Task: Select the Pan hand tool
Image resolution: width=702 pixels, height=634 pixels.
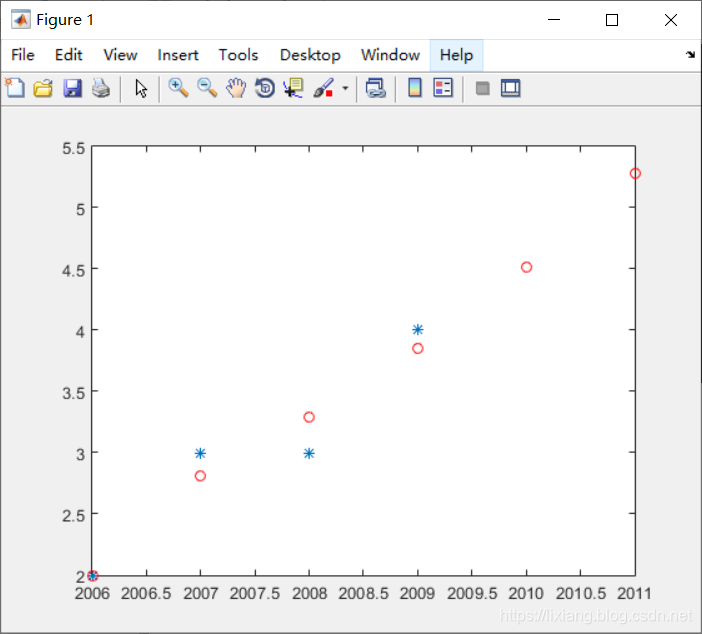Action: 236,88
